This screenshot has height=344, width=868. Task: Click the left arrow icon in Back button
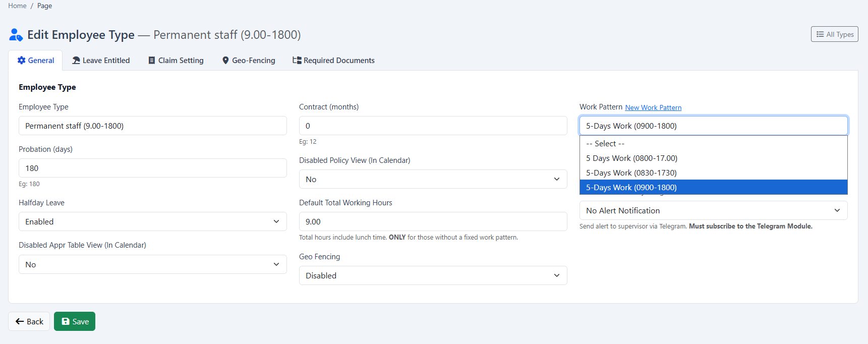[x=20, y=321]
